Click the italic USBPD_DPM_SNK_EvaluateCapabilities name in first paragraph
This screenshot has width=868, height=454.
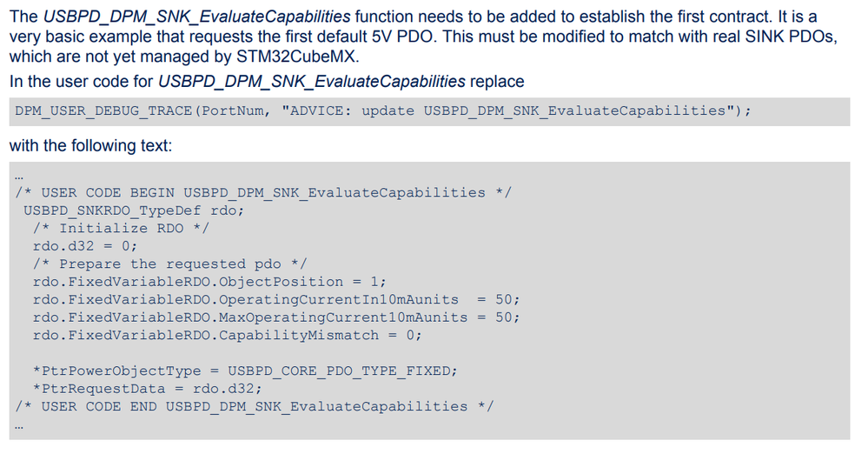[x=196, y=17]
